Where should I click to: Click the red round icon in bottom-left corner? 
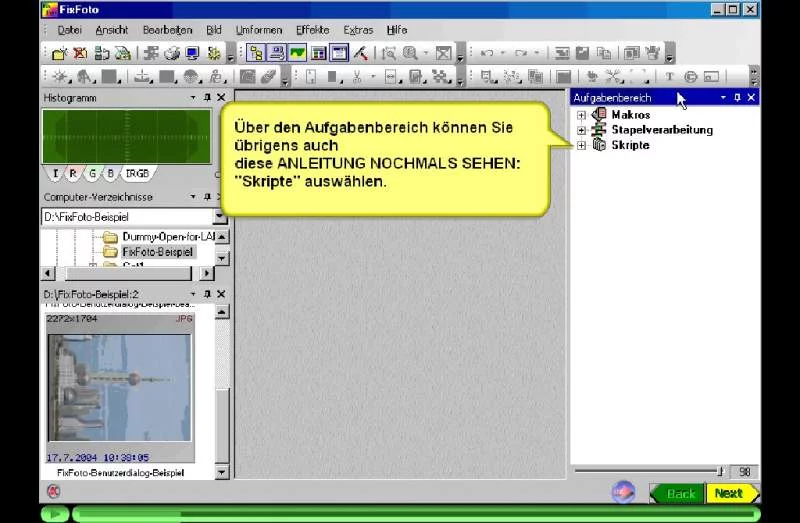click(x=53, y=491)
